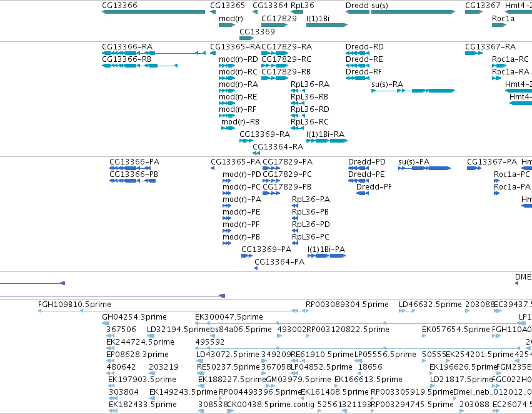Select the FGH109B10.5prime EST

click(173, 310)
